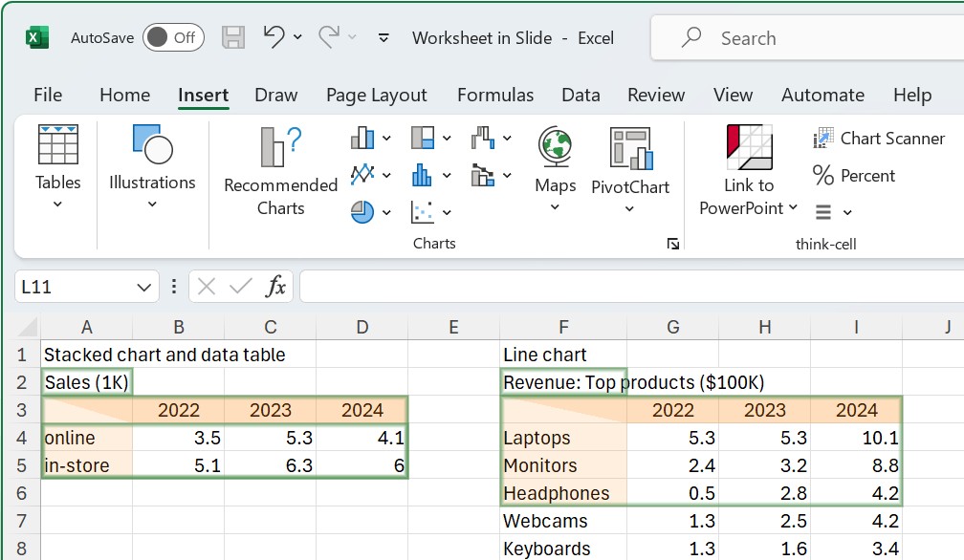Viewport: 964px width, 560px height.
Task: Switch to the Formulas tab
Action: click(495, 96)
